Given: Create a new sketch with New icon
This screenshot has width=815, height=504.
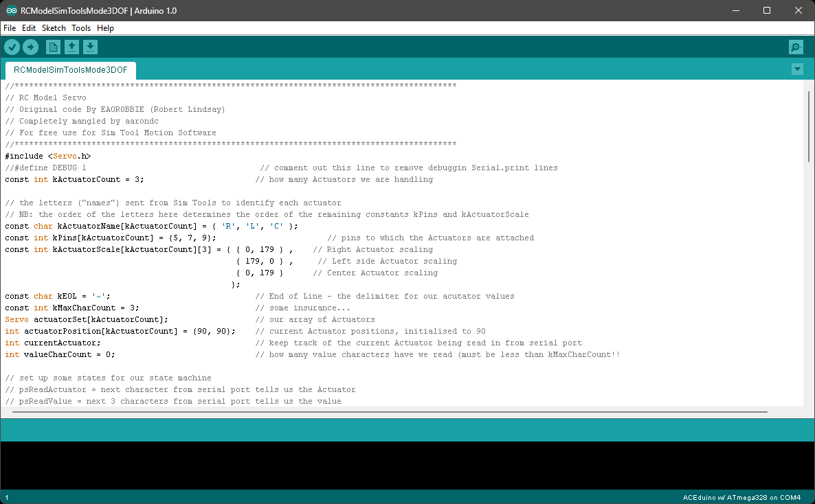Looking at the screenshot, I should 53,47.
